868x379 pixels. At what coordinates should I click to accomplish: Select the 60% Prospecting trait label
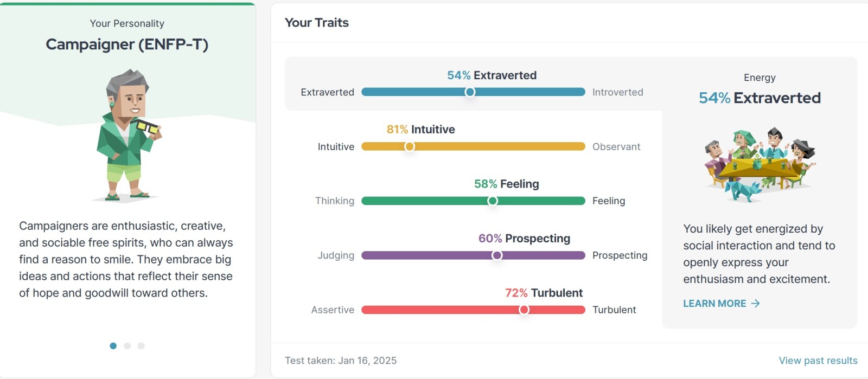[x=524, y=239]
